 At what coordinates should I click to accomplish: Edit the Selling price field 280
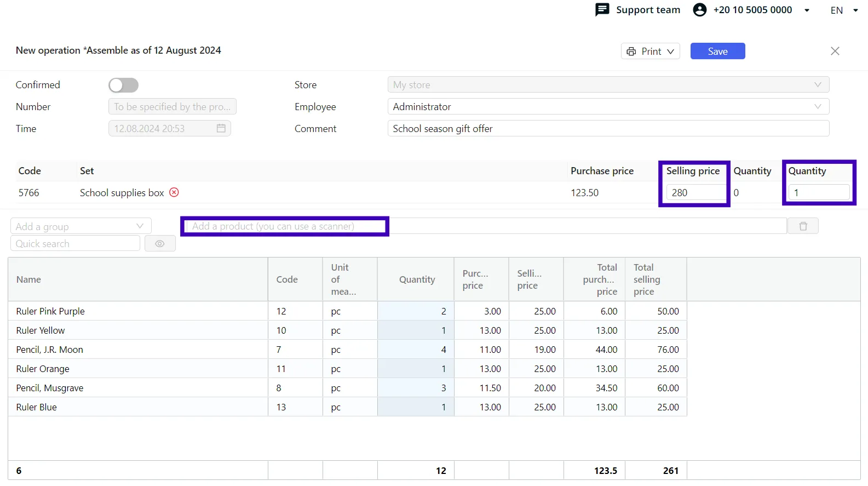695,192
